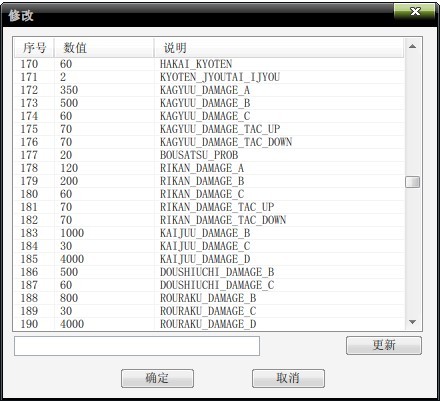Click the vertical scrollbar thumb
Image resolution: width=440 pixels, height=401 pixels.
[412, 182]
